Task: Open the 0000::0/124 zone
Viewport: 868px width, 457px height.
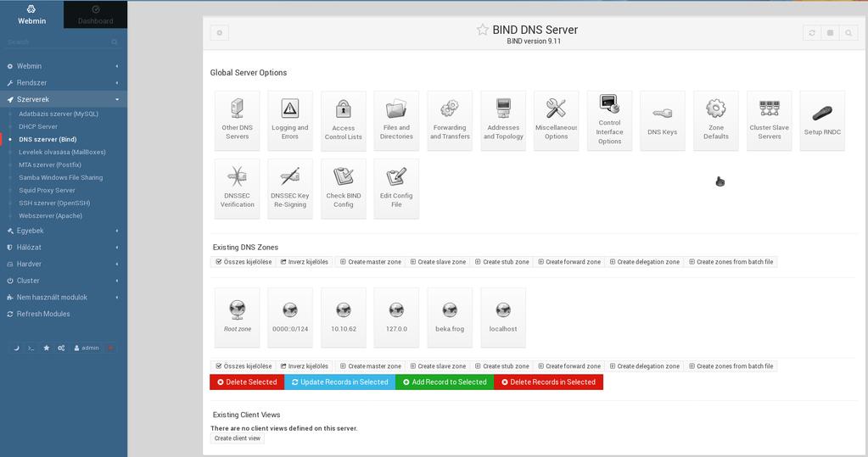Action: point(290,318)
